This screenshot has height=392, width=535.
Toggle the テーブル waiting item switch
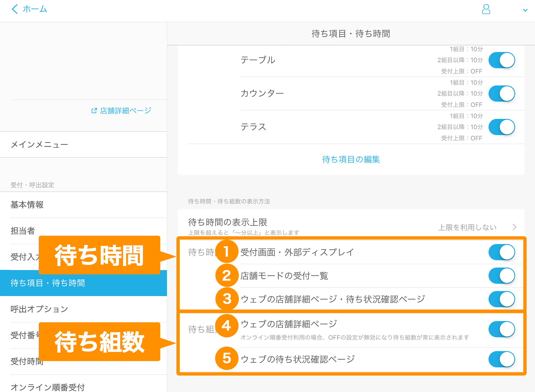coord(502,60)
